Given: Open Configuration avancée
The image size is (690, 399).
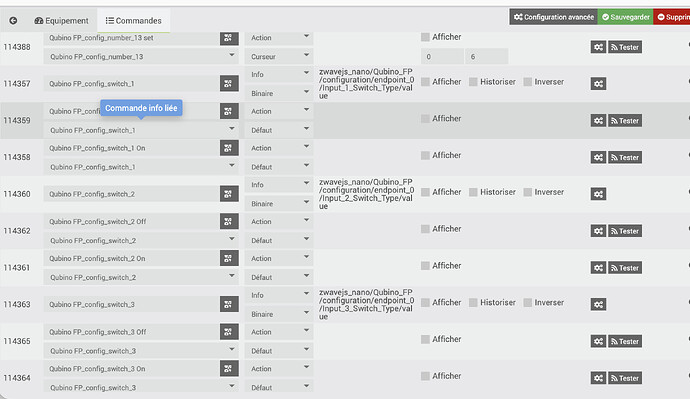Looking at the screenshot, I should coord(554,17).
